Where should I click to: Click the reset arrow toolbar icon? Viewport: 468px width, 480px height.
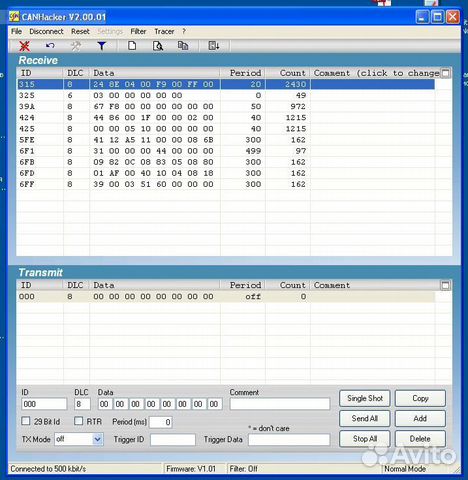tap(50, 46)
